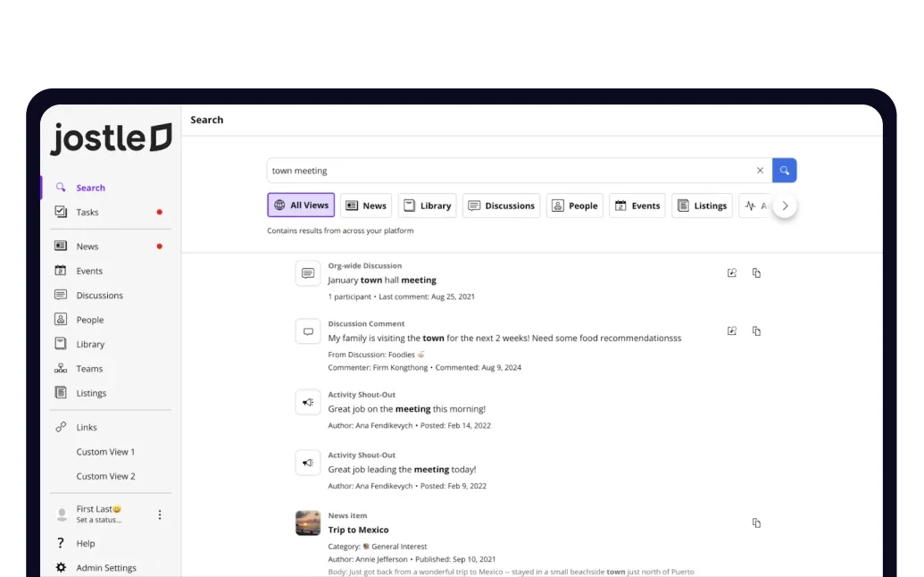Screen dimensions: 924x577
Task: Filter results by People
Action: 574,205
